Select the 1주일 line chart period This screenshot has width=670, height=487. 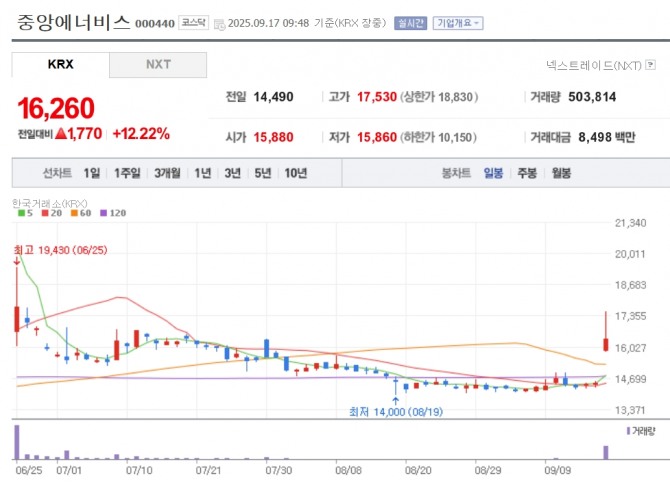point(127,173)
